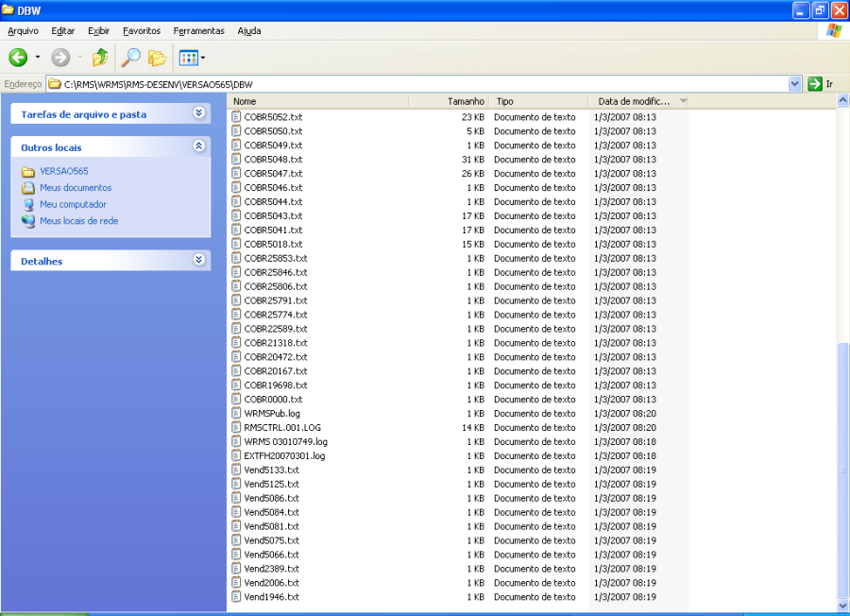This screenshot has height=616, width=850.
Task: Select the file name Vend5066.txt
Action: coord(272,555)
